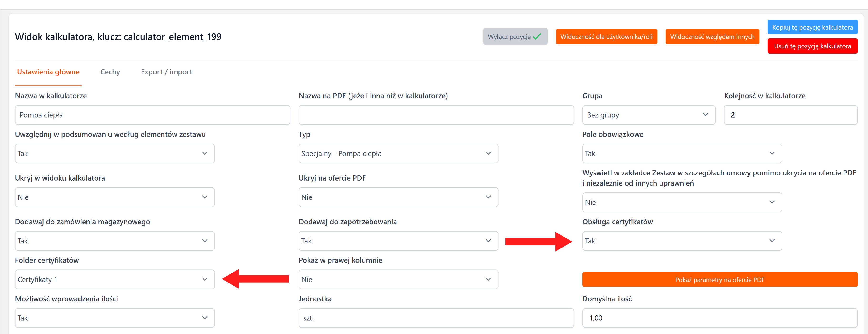The height and width of the screenshot is (334, 868).
Task: Expand the Grupa dropdown
Action: (x=648, y=115)
